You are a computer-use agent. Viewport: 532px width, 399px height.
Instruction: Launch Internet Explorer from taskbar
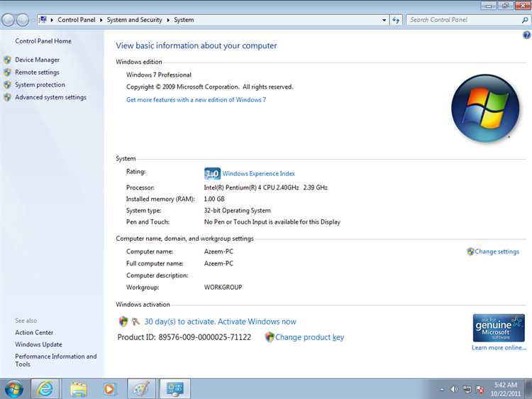point(45,389)
